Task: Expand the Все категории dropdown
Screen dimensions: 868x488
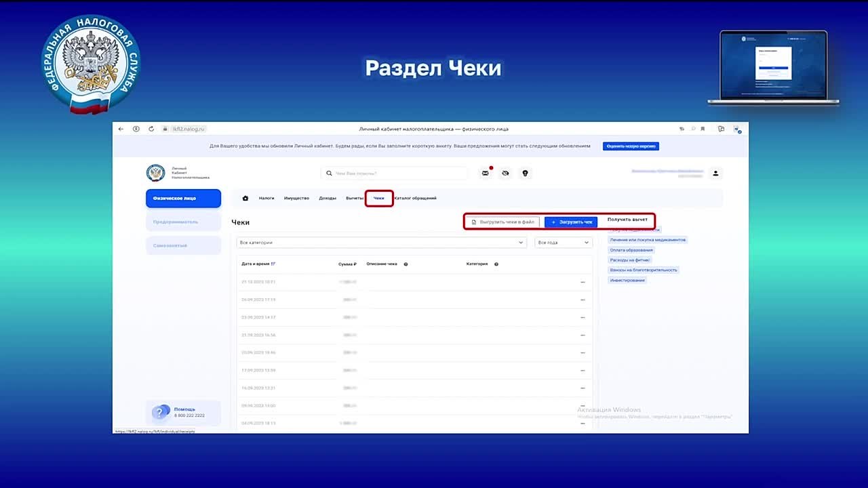Action: pyautogui.click(x=381, y=243)
